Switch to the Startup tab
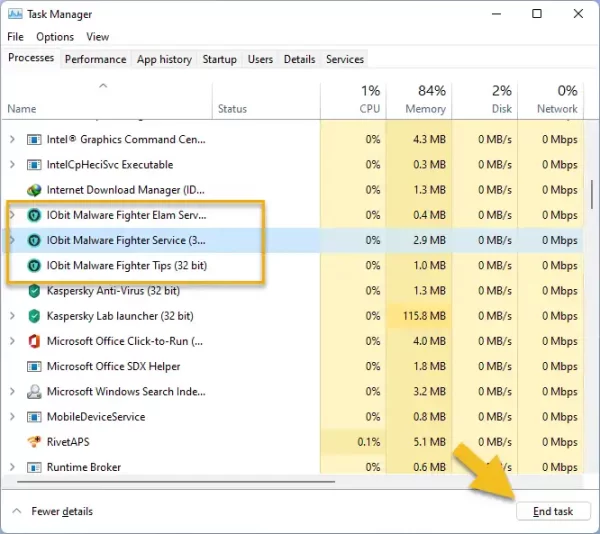The image size is (600, 534). pos(219,59)
